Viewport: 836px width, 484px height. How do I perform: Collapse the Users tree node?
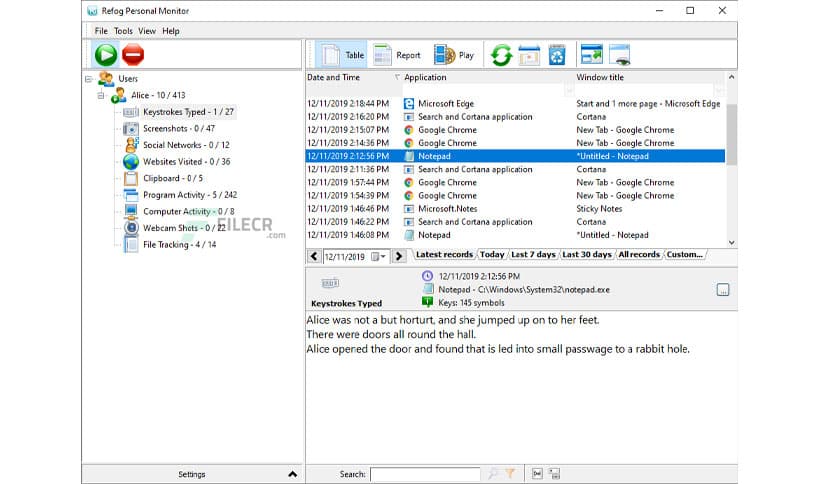tap(89, 79)
